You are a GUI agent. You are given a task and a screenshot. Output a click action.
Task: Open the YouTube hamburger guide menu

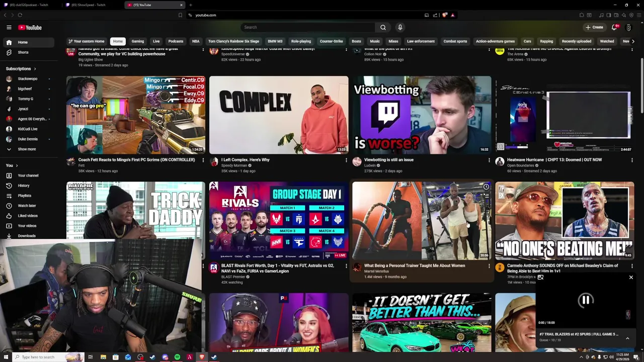(9, 27)
